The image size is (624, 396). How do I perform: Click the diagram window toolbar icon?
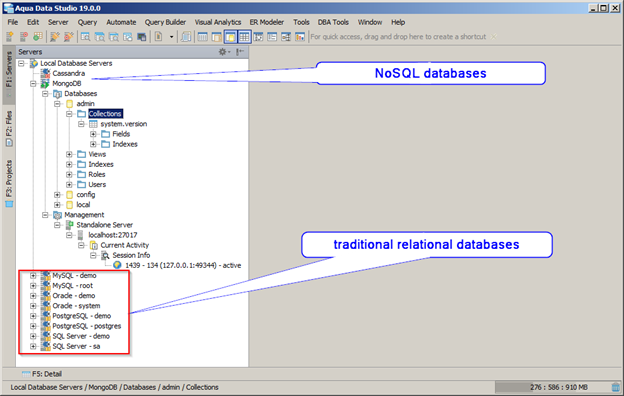tap(286, 37)
